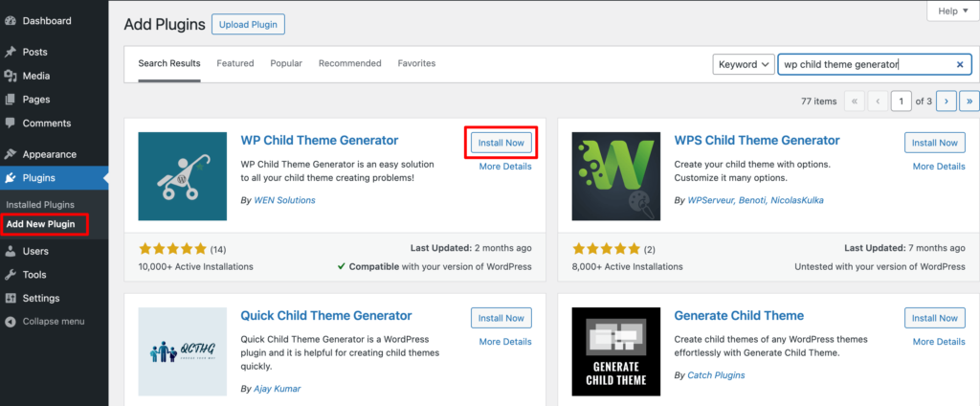Open WPS Child Theme Generator title link

pos(757,140)
